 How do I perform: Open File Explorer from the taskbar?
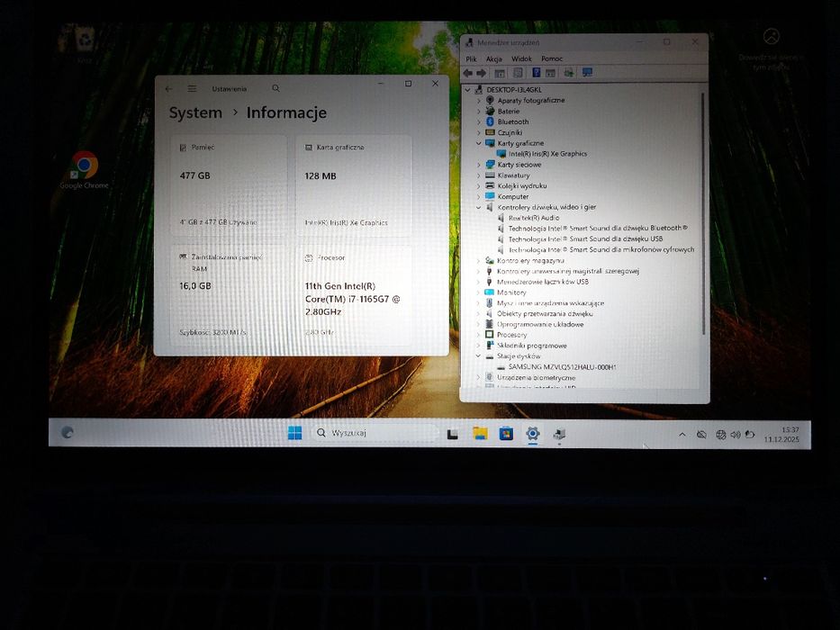[x=480, y=434]
